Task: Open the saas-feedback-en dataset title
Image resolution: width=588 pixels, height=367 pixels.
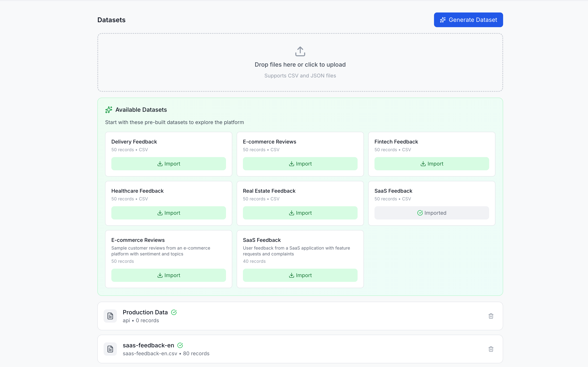Action: click(x=148, y=345)
